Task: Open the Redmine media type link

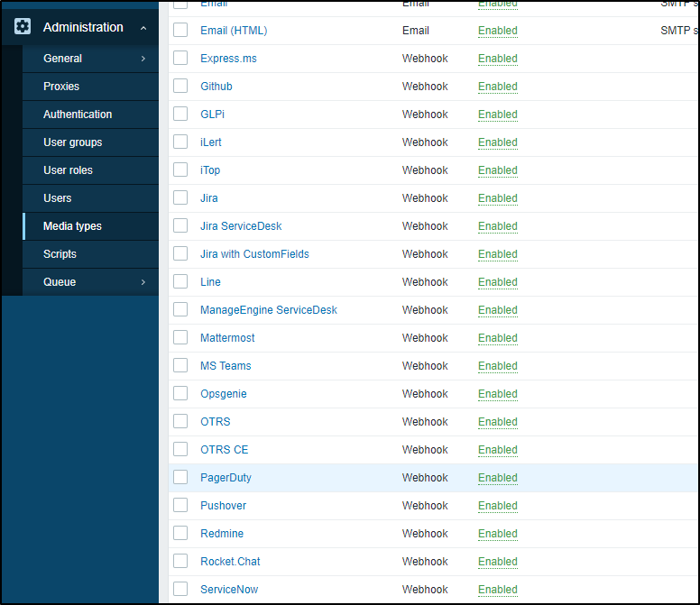Action: (222, 534)
